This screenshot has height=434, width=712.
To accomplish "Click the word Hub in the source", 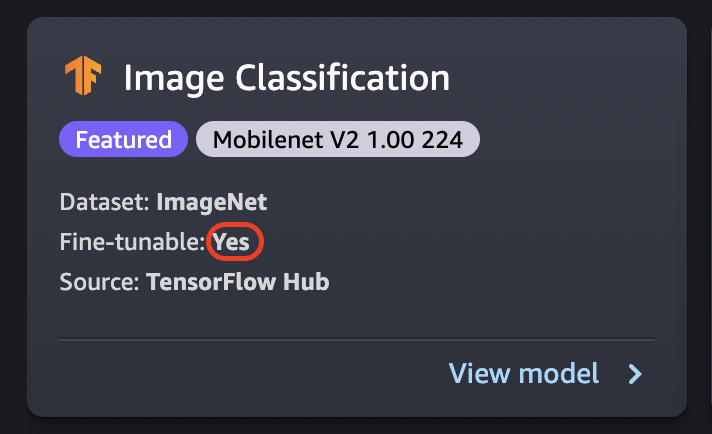I will [x=307, y=282].
